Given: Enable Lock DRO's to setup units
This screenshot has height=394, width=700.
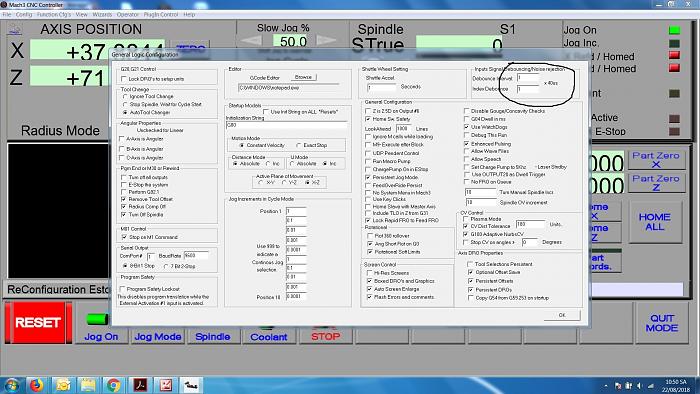Looking at the screenshot, I should 124,79.
